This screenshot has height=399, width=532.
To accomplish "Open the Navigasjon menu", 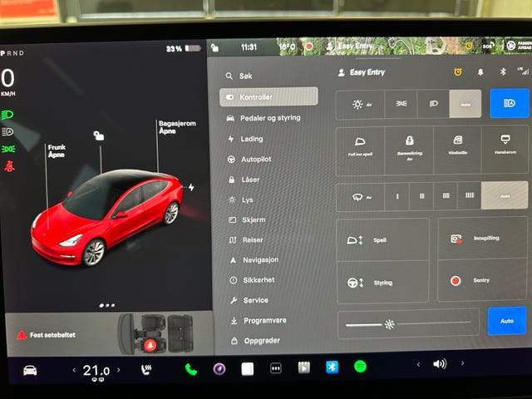I will (254, 260).
